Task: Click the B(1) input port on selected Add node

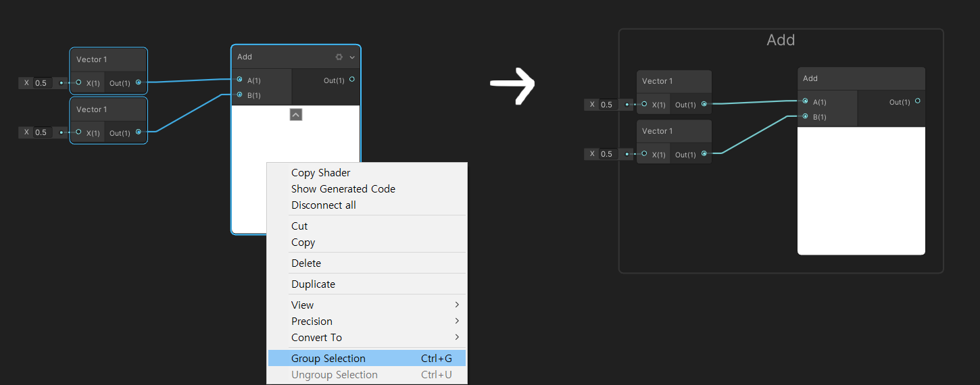Action: tap(239, 95)
